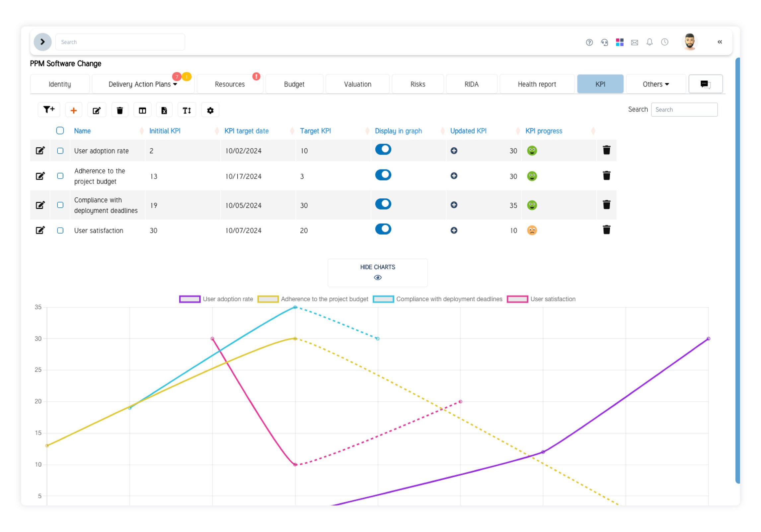Open the Risks tab

coord(418,84)
